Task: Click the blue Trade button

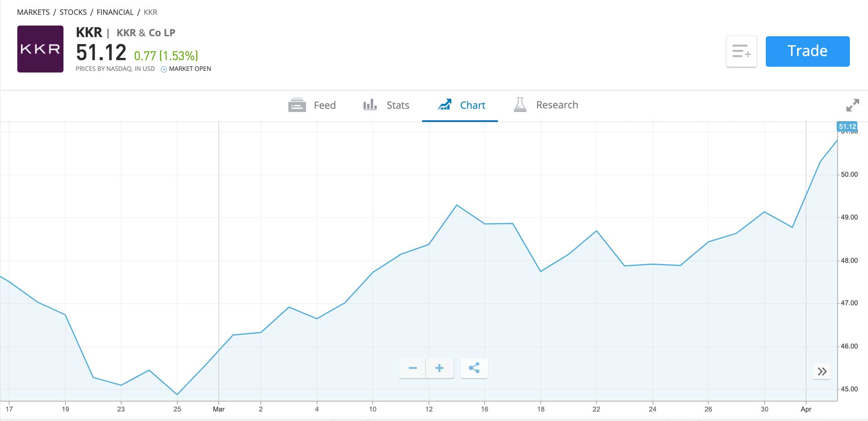Action: point(807,51)
